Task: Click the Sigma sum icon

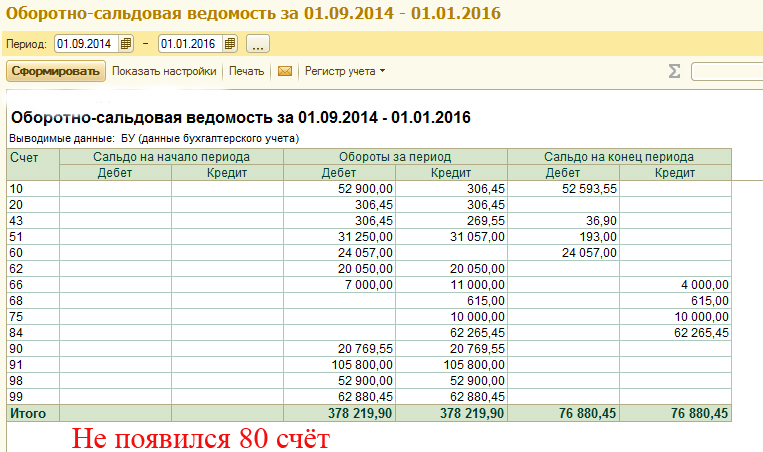Action: coord(674,72)
